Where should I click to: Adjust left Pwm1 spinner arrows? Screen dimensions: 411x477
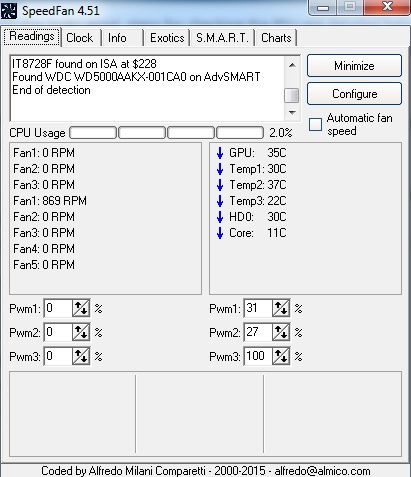[81, 308]
